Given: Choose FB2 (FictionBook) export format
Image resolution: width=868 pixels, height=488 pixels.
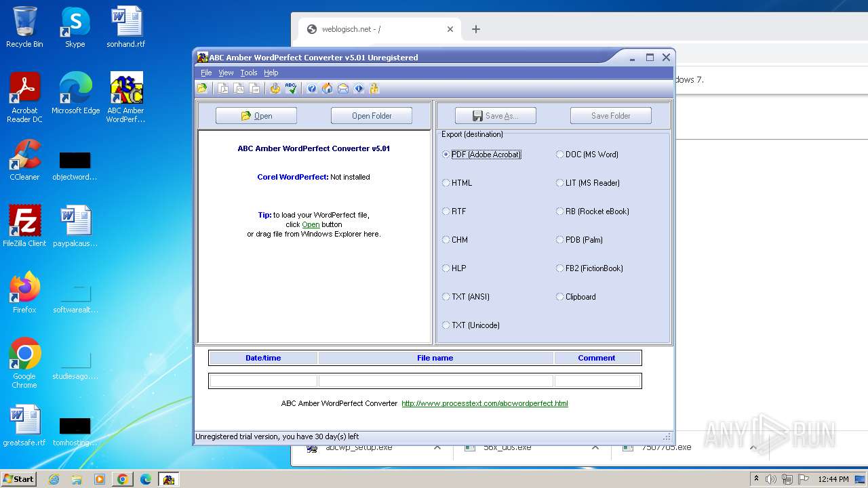Looking at the screenshot, I should coord(590,268).
